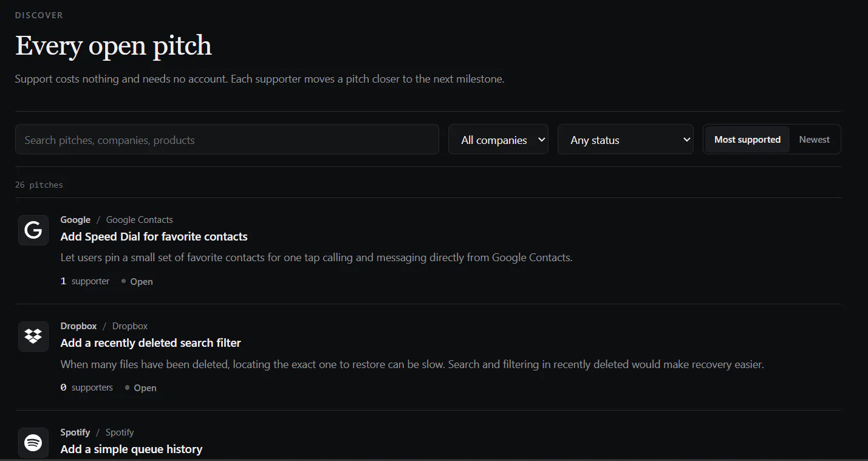Click the Every open pitch heading
The height and width of the screenshot is (461, 868).
coord(114,46)
